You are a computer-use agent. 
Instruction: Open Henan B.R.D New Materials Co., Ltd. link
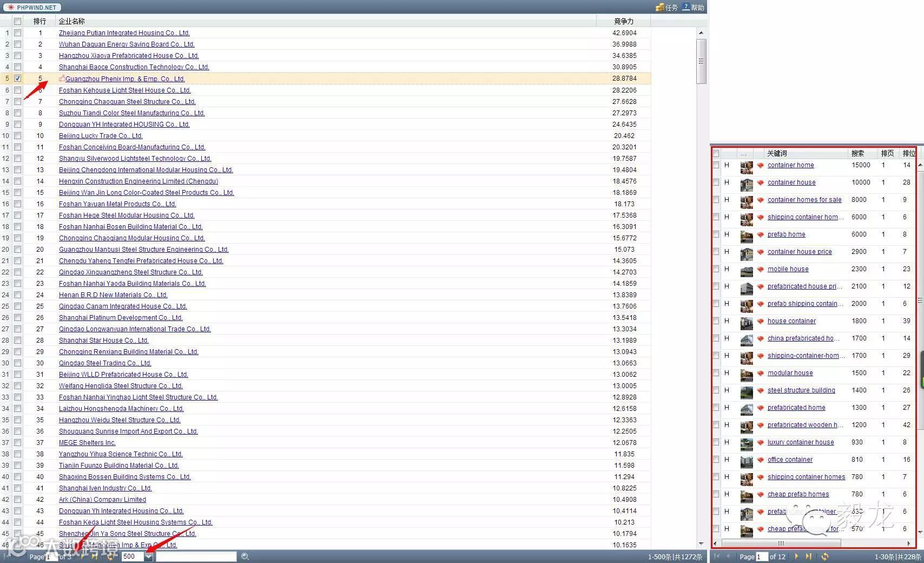(113, 295)
